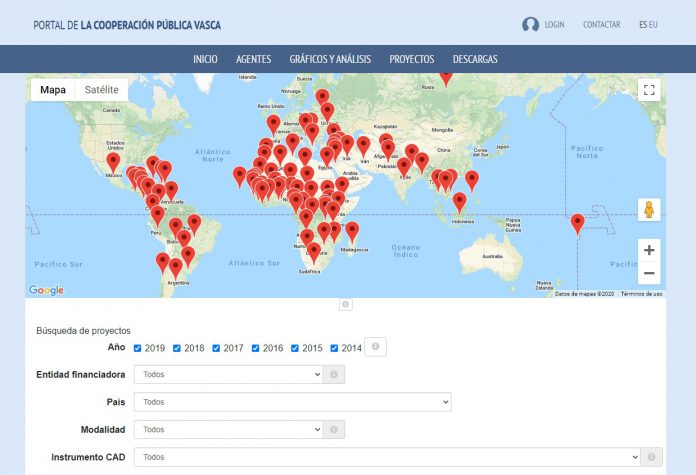Click the CONTACTAR link
The image size is (696, 475).
pyautogui.click(x=601, y=24)
